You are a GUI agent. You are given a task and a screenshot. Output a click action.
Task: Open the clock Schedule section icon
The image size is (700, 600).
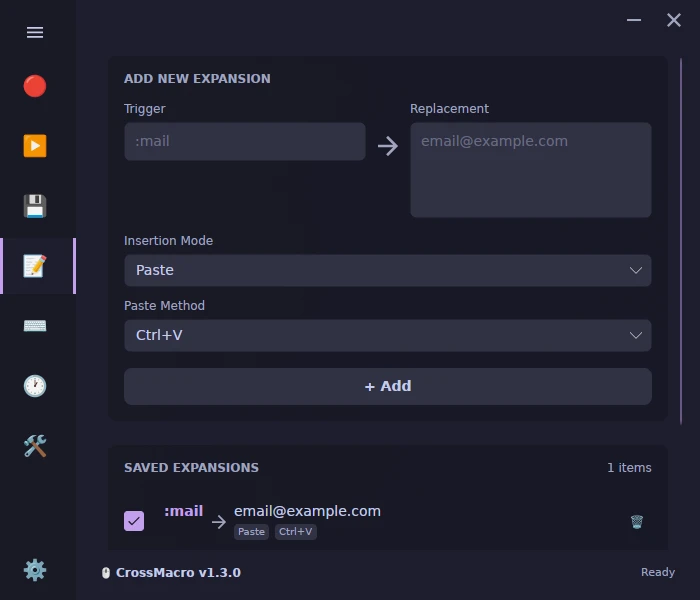(x=35, y=386)
